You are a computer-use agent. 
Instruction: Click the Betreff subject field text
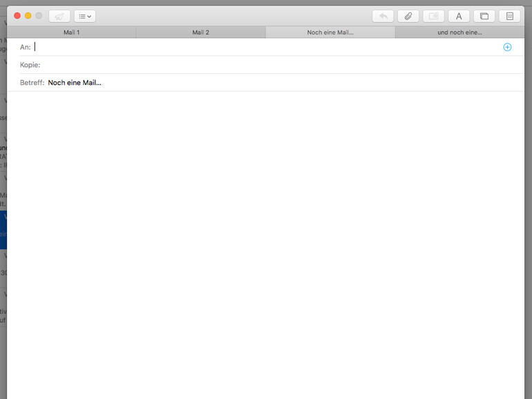tap(75, 83)
